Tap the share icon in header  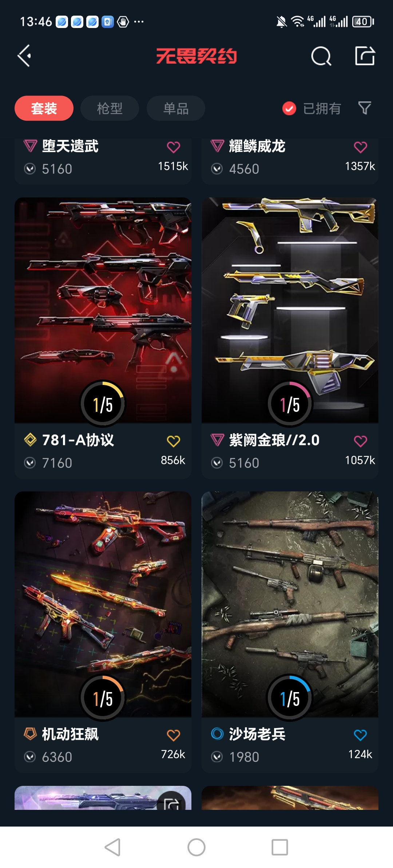(x=365, y=56)
